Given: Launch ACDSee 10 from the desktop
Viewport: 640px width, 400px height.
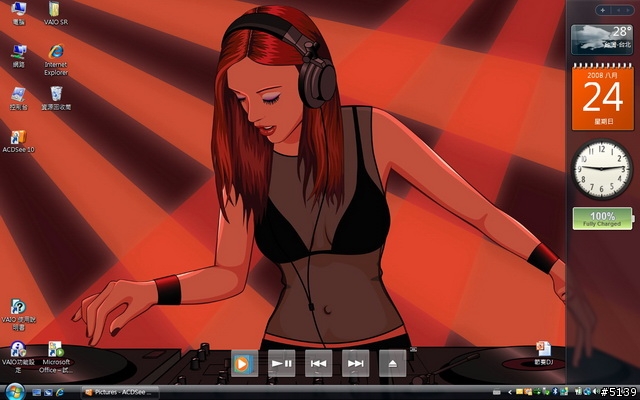Looking at the screenshot, I should [x=18, y=142].
